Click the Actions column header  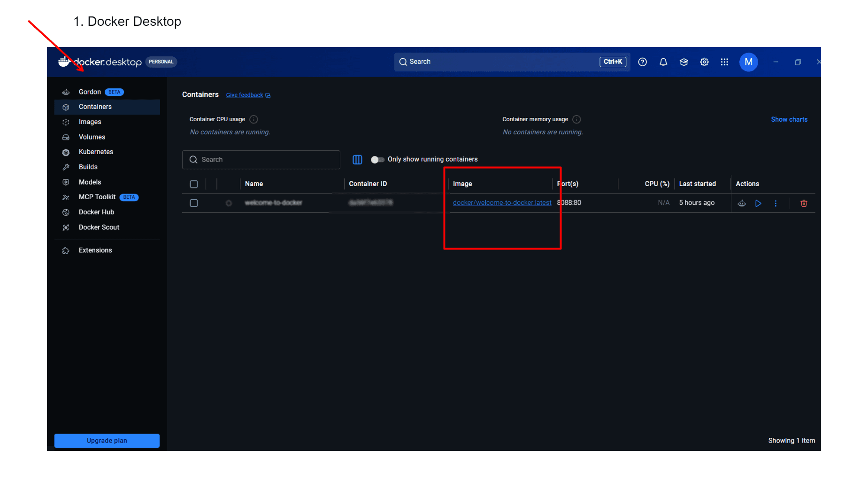pos(747,184)
